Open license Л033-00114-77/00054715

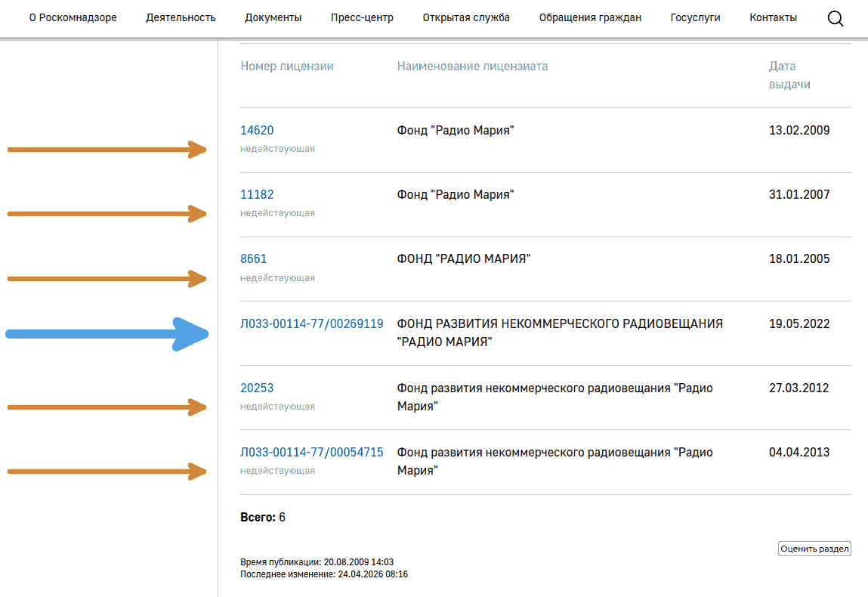tap(312, 452)
